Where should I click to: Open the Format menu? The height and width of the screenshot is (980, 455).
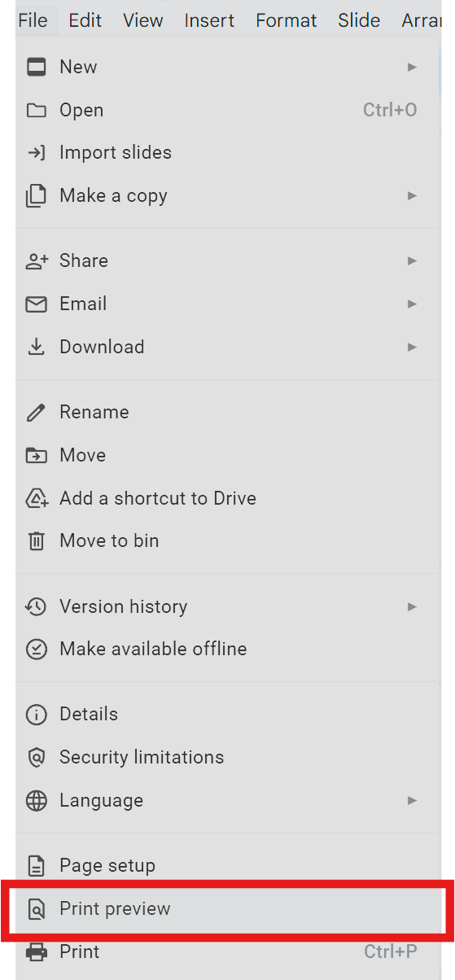(287, 20)
